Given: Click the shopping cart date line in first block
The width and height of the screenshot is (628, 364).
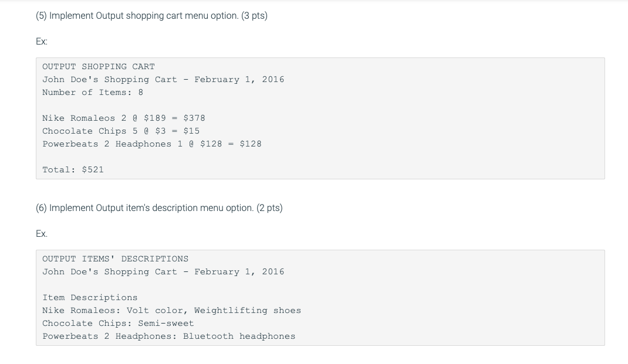Looking at the screenshot, I should click(163, 80).
